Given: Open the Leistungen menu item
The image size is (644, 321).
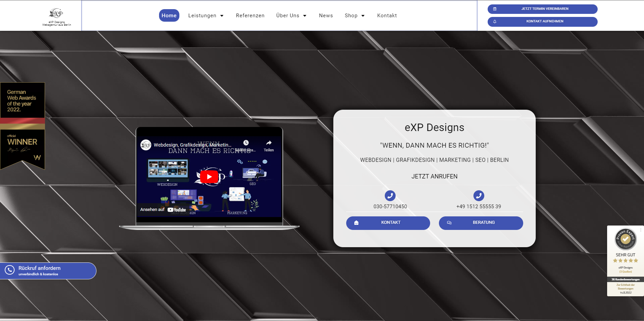Looking at the screenshot, I should [x=202, y=16].
